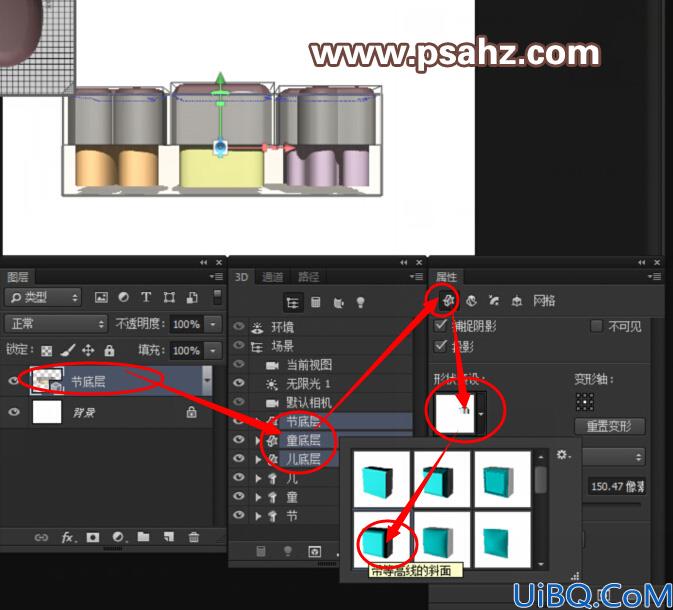The height and width of the screenshot is (610, 673).
Task: Delete layer with trash icon
Action: click(194, 537)
